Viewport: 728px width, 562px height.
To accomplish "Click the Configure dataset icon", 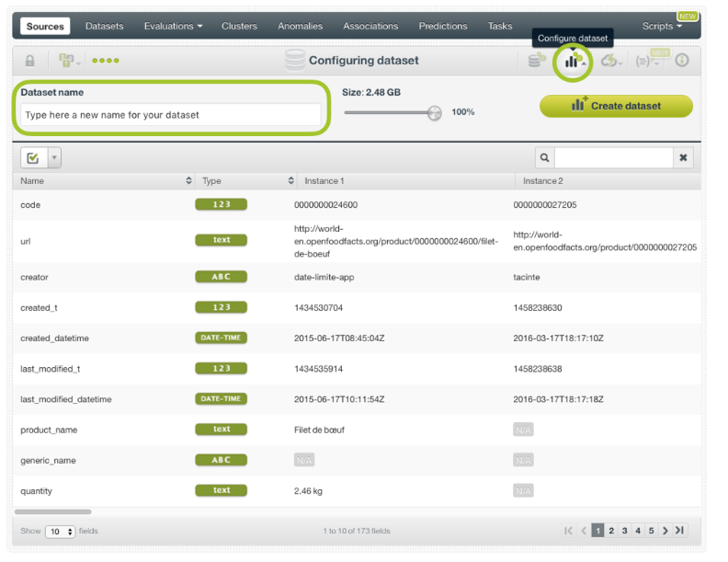I will click(x=574, y=61).
